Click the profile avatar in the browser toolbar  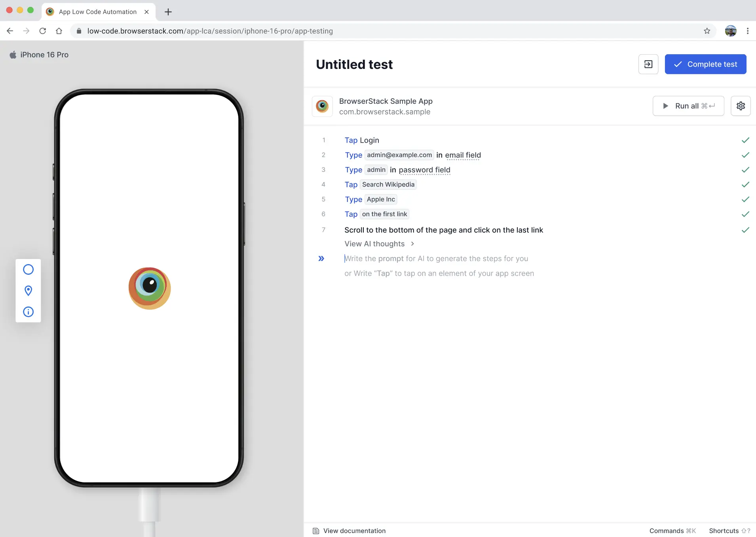[x=730, y=31]
